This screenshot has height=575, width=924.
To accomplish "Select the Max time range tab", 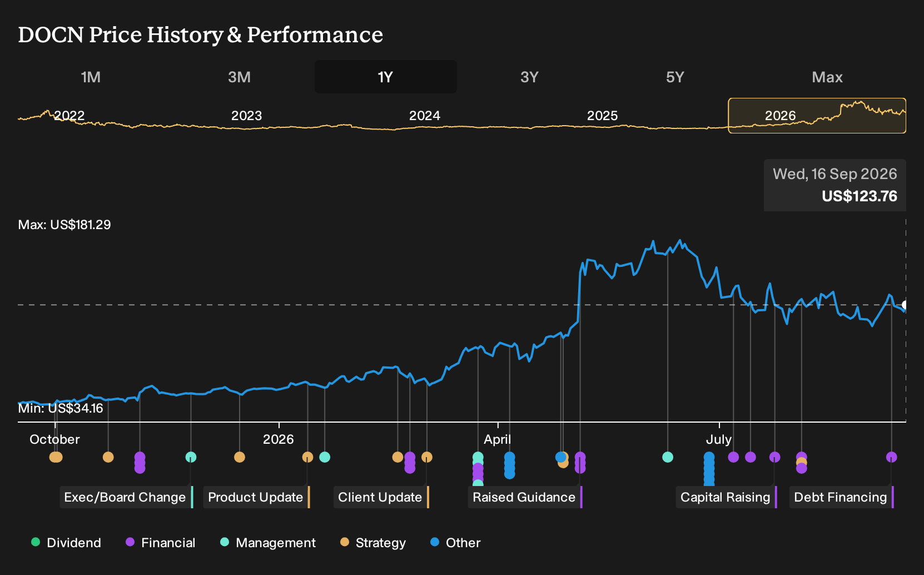I will 827,77.
